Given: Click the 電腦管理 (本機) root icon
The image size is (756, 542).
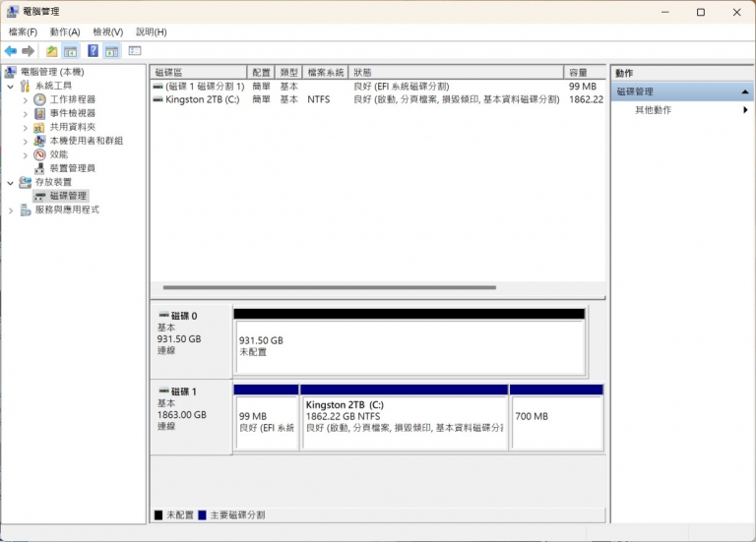Looking at the screenshot, I should click(x=11, y=72).
